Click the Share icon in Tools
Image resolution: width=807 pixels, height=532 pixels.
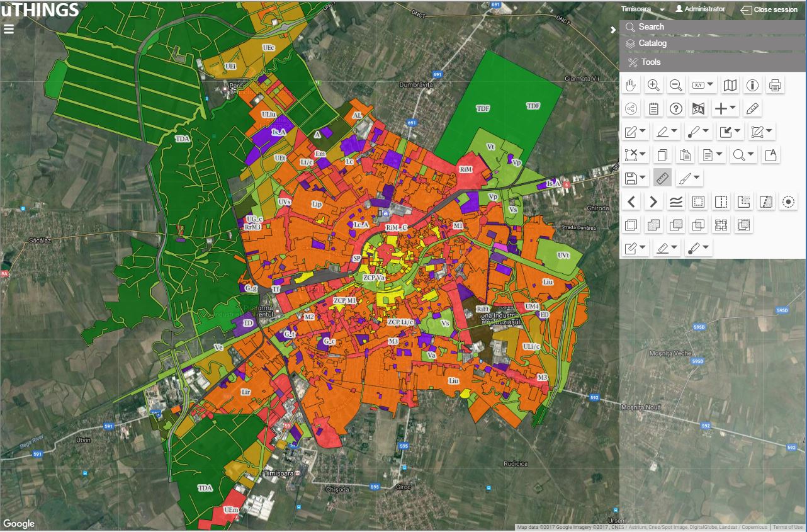[x=631, y=109]
